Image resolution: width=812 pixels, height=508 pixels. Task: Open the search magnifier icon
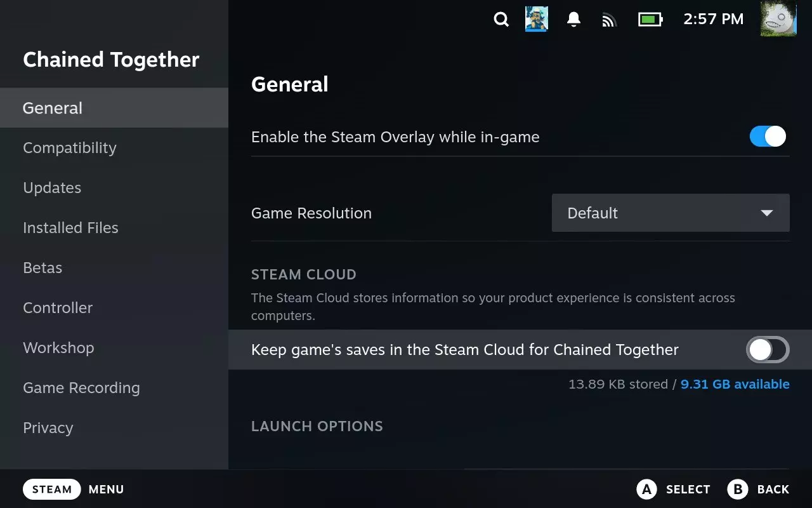click(x=501, y=20)
